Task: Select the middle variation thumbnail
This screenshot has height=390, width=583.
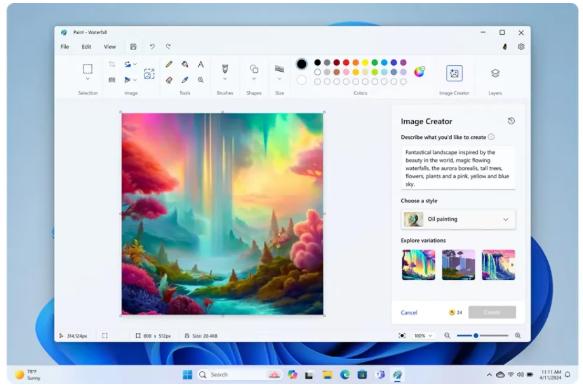Action: click(458, 265)
